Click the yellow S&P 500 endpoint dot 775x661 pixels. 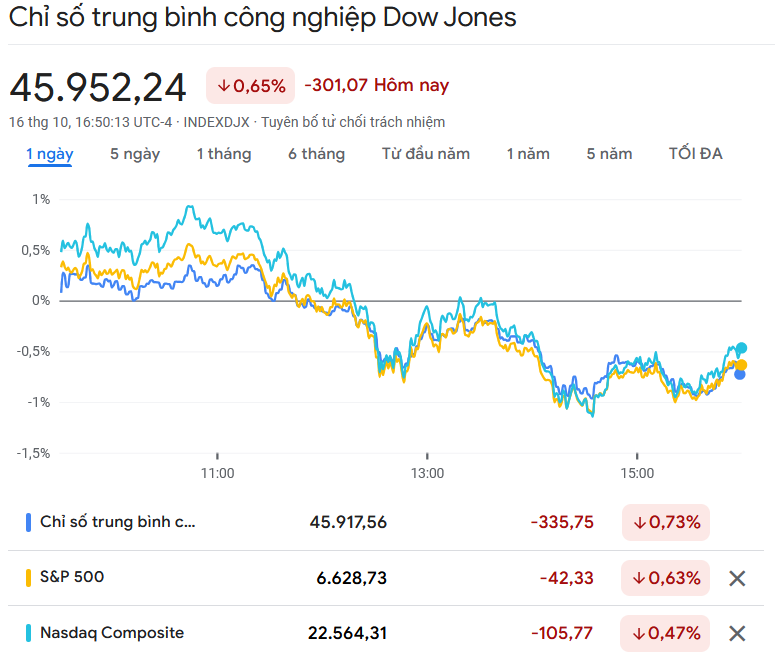(x=741, y=365)
